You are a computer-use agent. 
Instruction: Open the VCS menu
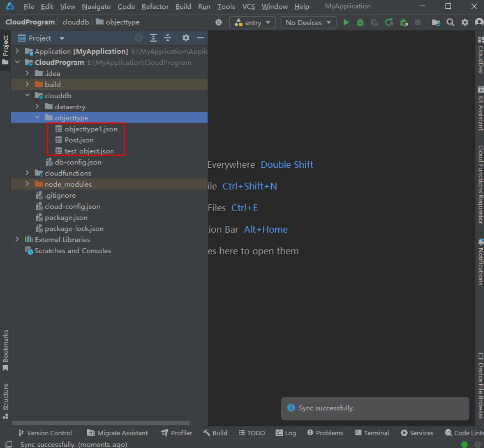[x=249, y=6]
